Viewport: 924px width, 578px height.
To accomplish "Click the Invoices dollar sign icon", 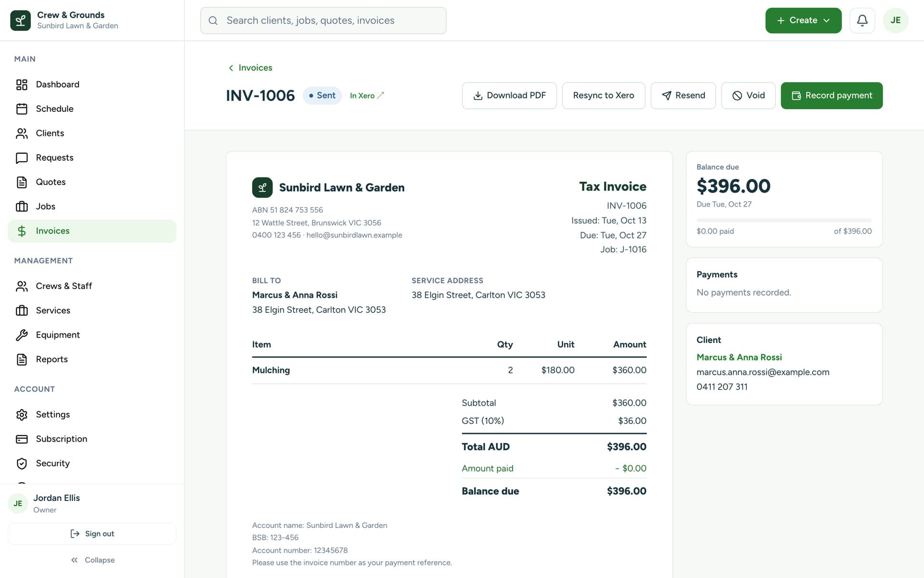I will tap(22, 231).
